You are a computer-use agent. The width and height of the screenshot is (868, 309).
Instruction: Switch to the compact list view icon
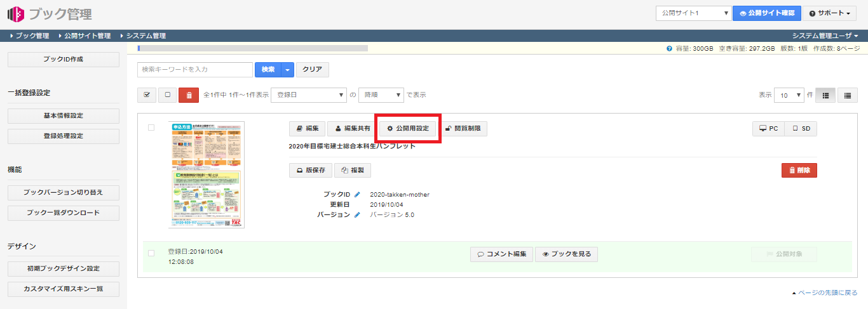847,95
